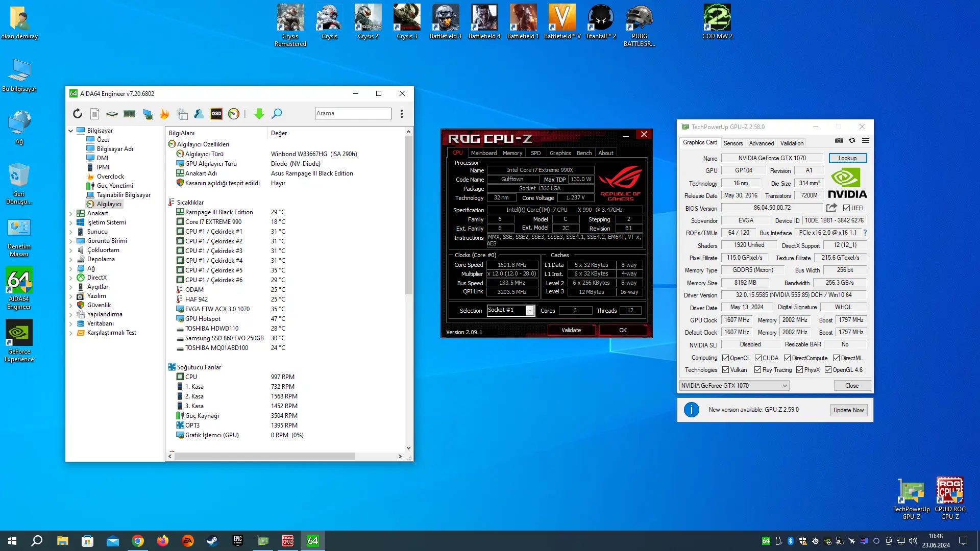Expand the DirectX tree node
The width and height of the screenshot is (980, 551).
coord(70,278)
